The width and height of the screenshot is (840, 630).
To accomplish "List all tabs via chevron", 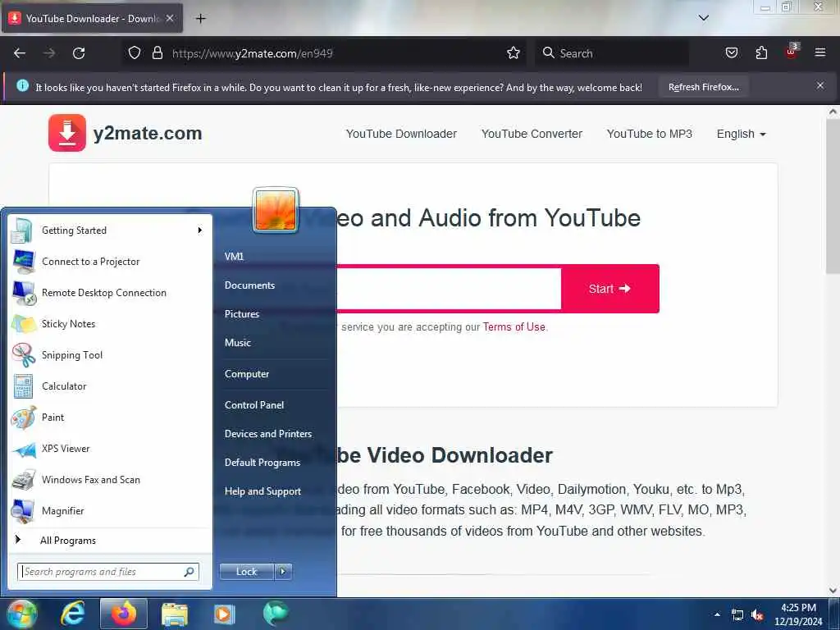I will coord(703,18).
